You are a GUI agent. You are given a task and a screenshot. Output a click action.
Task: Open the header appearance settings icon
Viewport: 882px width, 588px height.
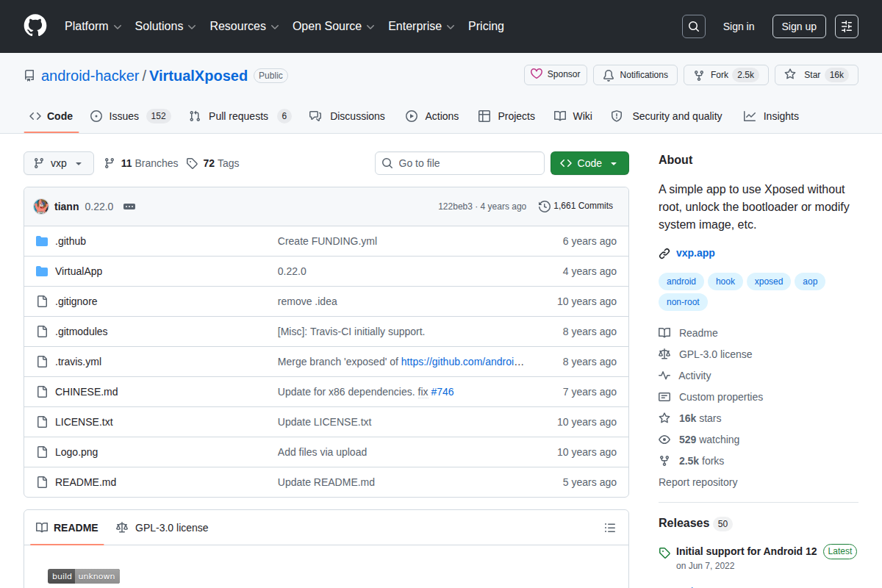(x=847, y=26)
